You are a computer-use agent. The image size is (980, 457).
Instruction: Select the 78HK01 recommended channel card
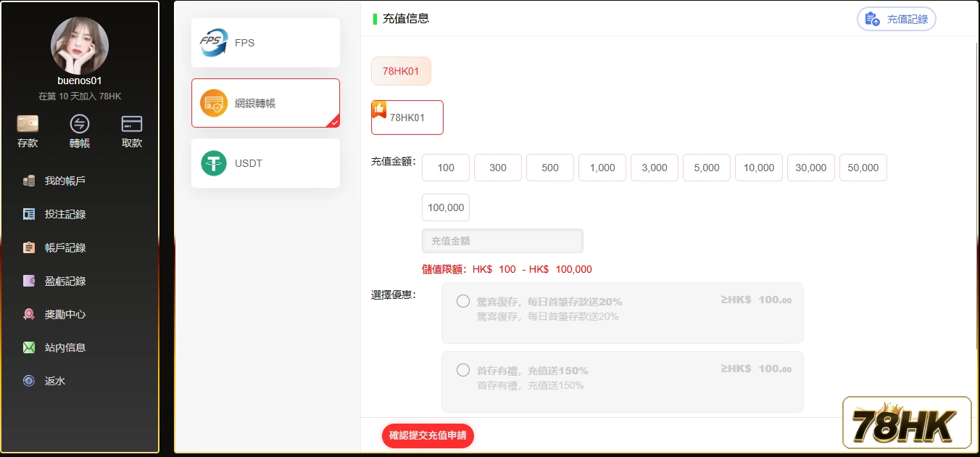407,118
